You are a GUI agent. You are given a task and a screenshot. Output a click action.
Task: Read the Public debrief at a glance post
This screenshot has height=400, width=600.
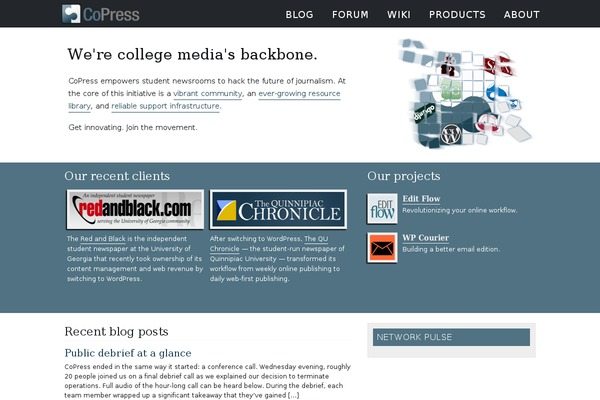(x=128, y=353)
